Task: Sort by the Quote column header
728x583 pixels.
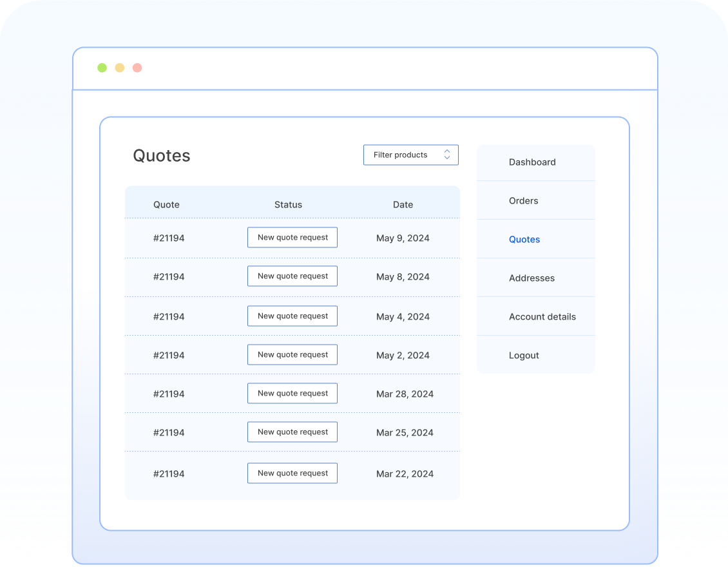Action: pyautogui.click(x=166, y=204)
